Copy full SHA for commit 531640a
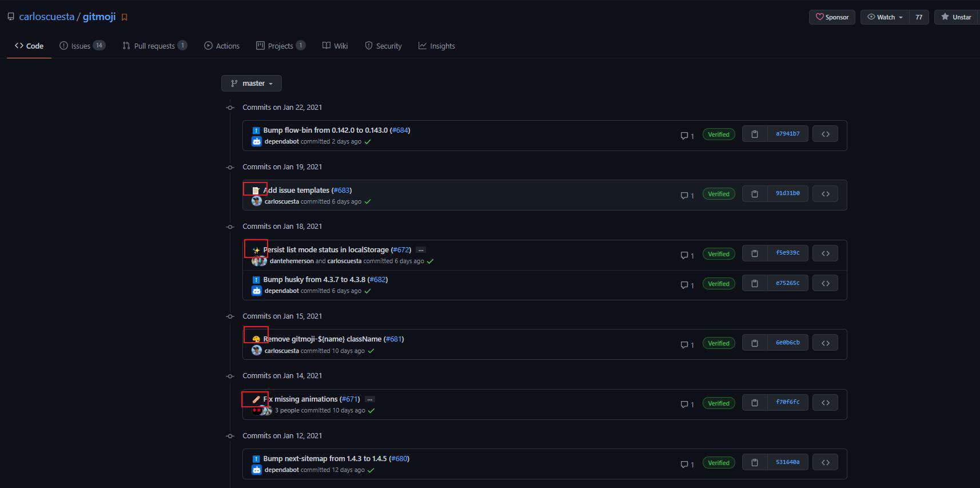Screen dimensions: 980x488 click(x=755, y=462)
